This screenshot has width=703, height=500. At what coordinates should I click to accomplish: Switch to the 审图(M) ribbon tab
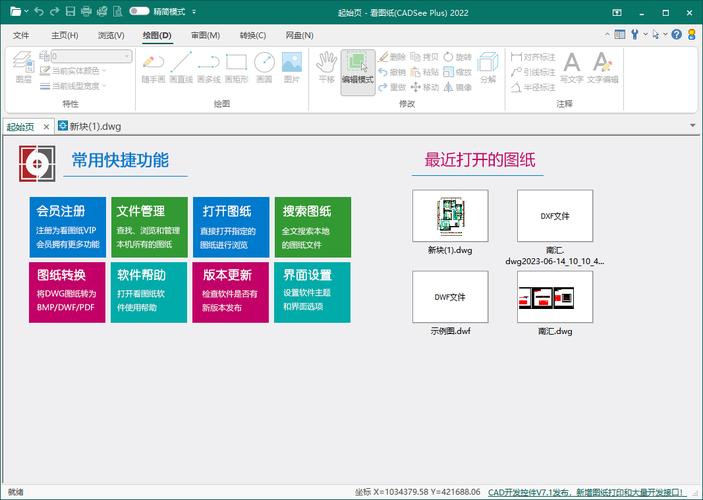click(205, 35)
